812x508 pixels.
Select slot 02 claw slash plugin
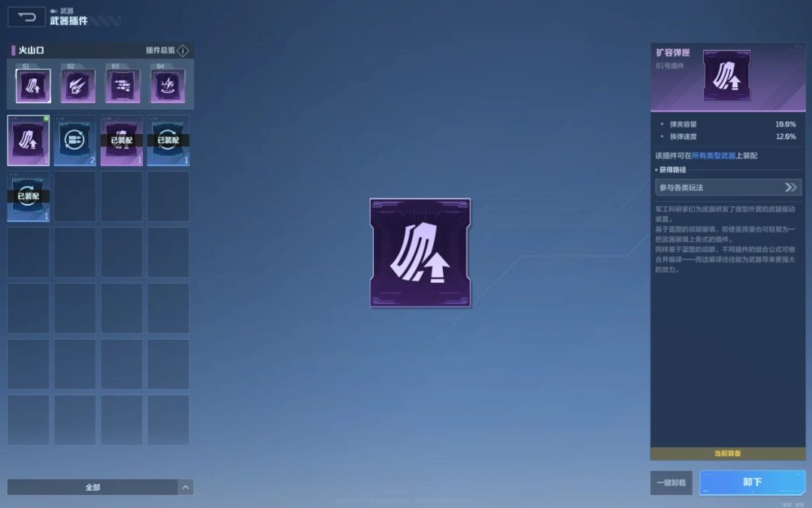pos(78,86)
